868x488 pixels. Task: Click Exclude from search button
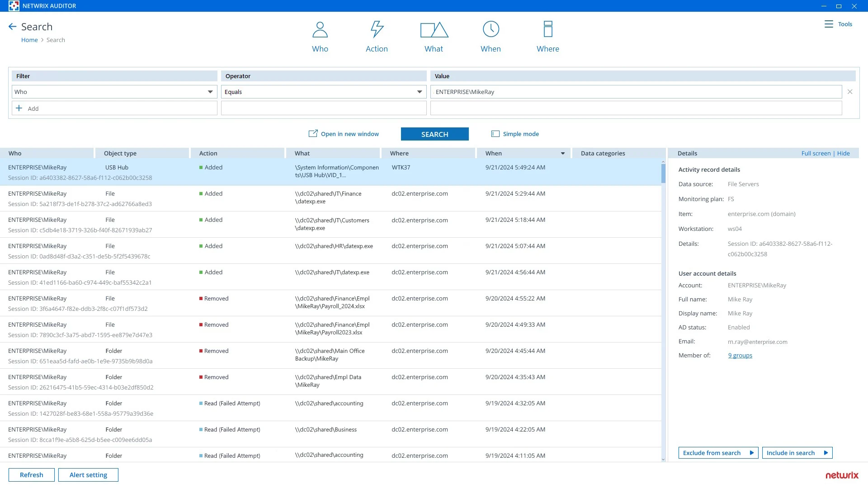(718, 453)
